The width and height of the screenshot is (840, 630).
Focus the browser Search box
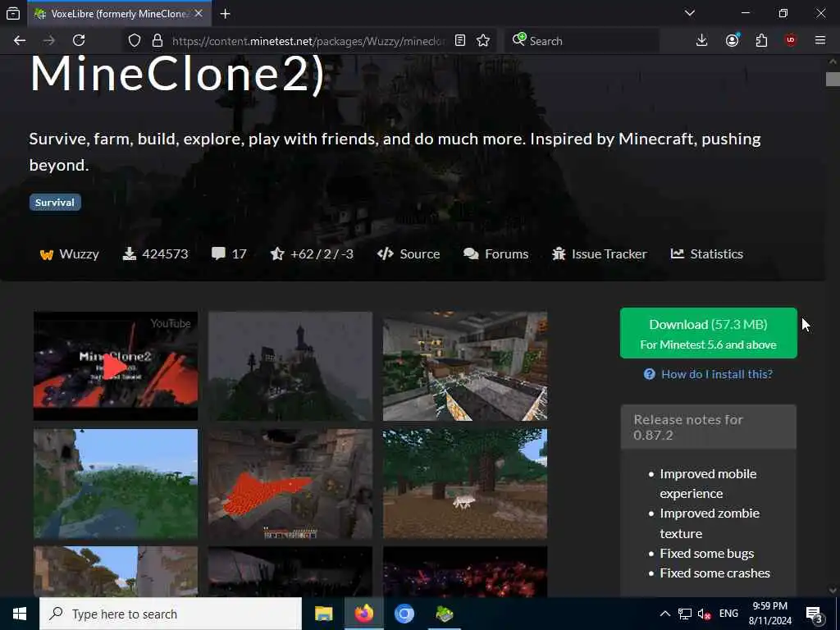[x=582, y=41]
